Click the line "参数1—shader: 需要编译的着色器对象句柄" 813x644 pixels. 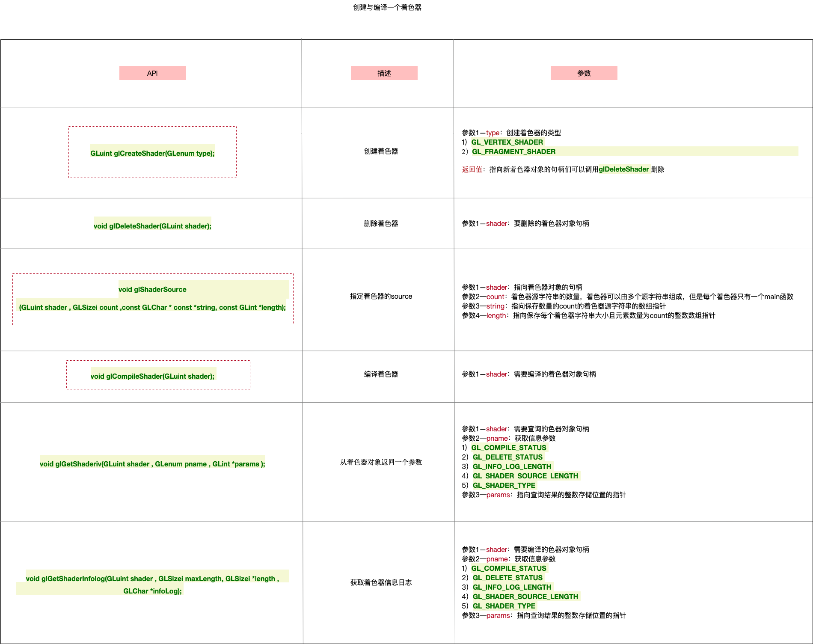(x=529, y=374)
